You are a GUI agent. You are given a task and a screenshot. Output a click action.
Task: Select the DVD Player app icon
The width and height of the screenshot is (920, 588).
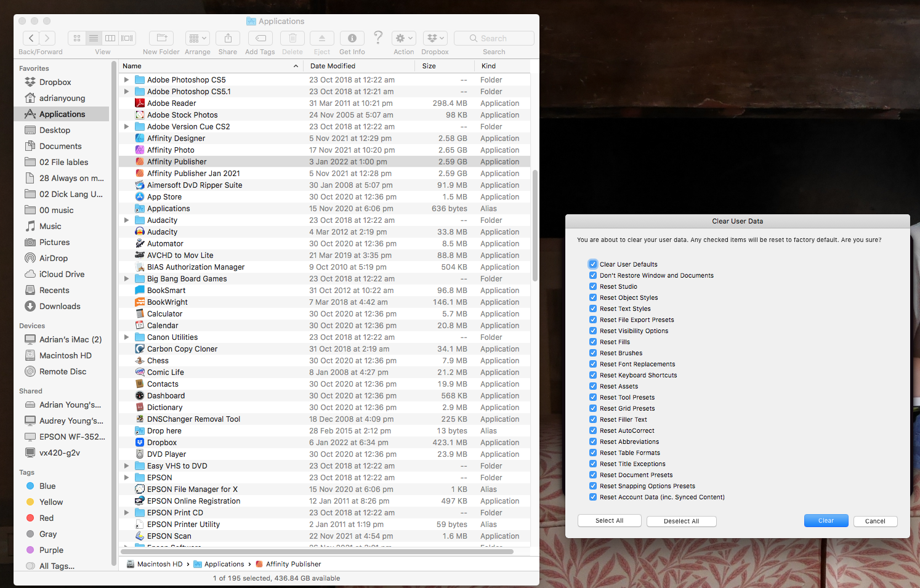pos(140,454)
